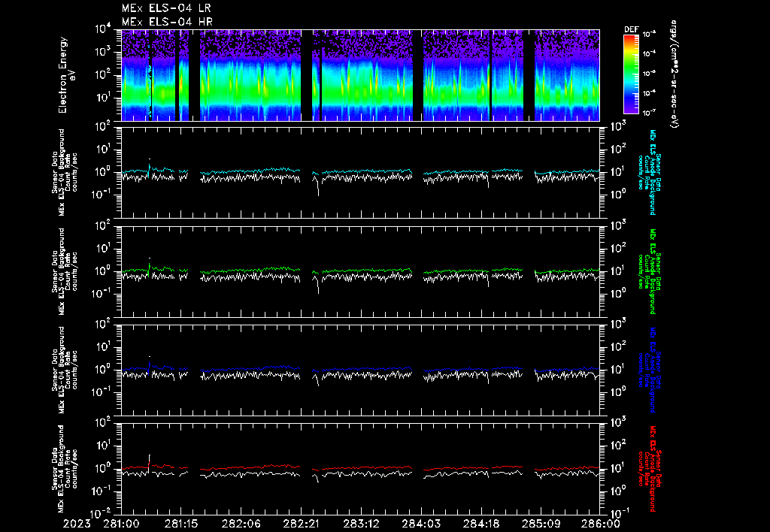This screenshot has height=532, width=770.
Task: Click the '286:00' time axis label
Action: [602, 524]
